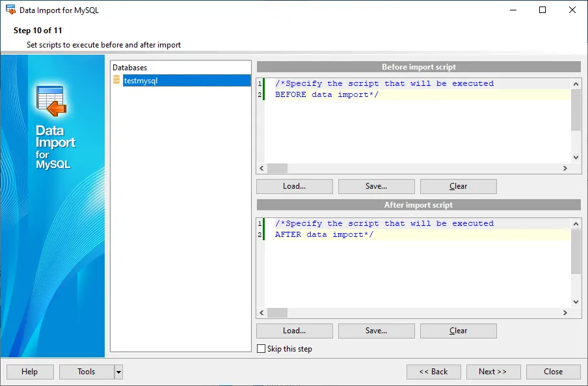Click the Before script vertical scrollbar thumb
Viewport: 588px width, 386px height.
tap(576, 110)
